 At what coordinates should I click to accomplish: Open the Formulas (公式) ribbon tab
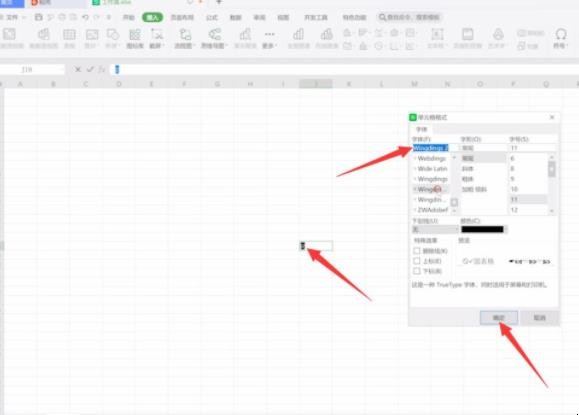pos(212,17)
